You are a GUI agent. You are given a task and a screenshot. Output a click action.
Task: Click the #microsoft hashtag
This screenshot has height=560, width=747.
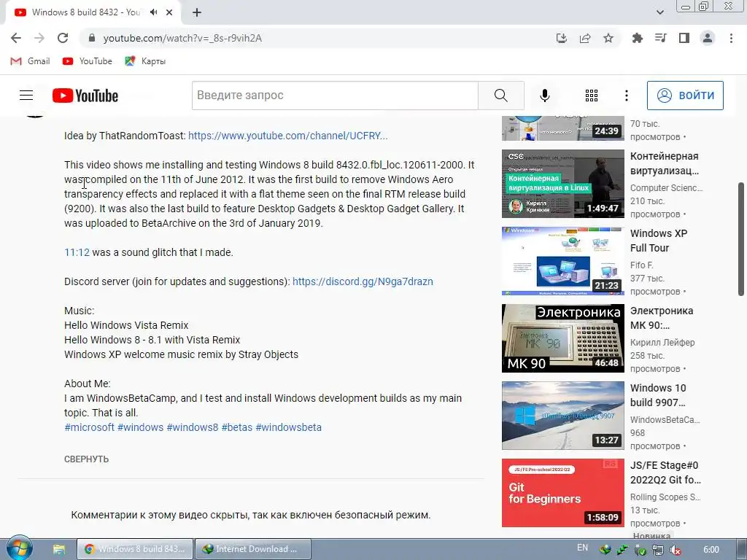(89, 427)
